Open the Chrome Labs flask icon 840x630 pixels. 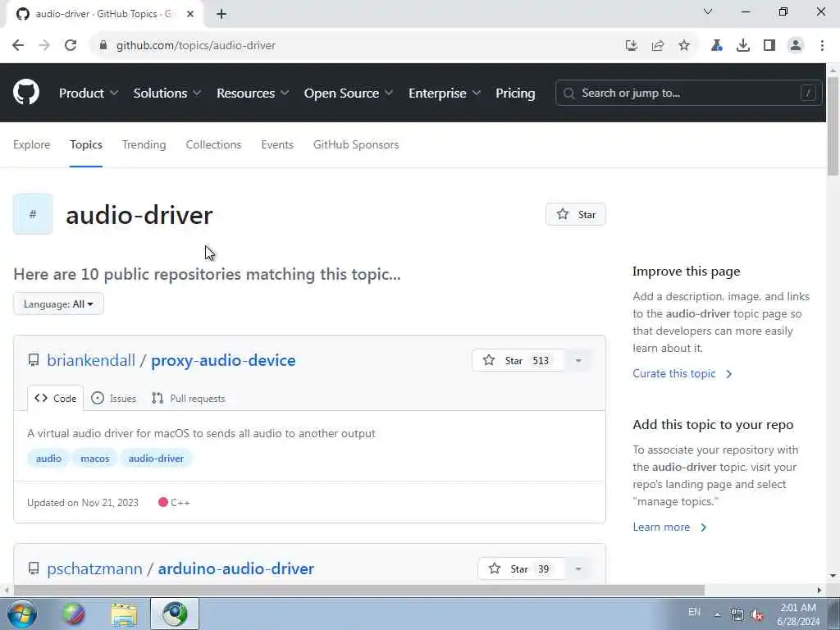(x=716, y=46)
